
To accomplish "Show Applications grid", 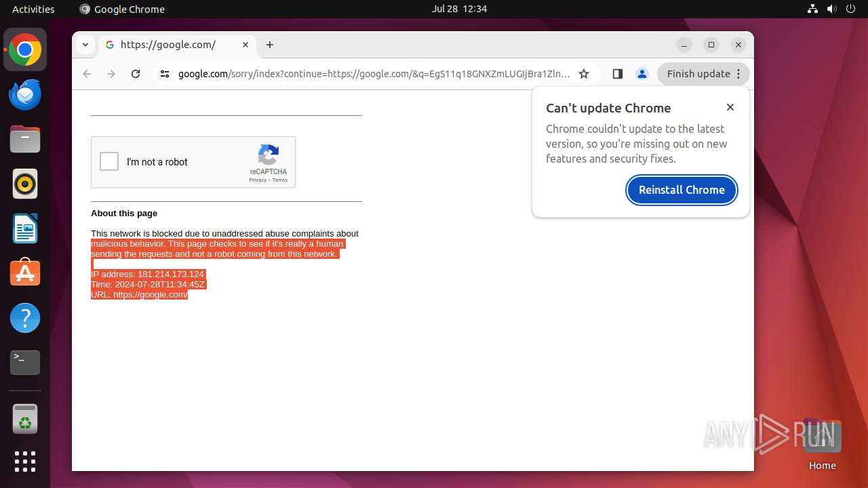I will 25,462.
